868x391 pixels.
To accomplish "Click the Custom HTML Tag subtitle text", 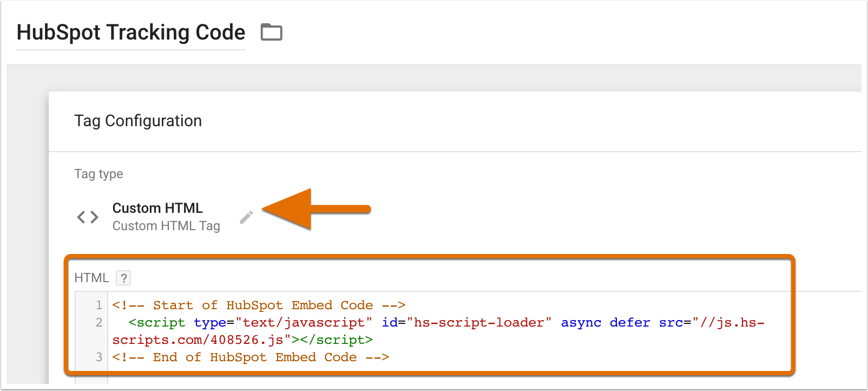I will pos(166,226).
